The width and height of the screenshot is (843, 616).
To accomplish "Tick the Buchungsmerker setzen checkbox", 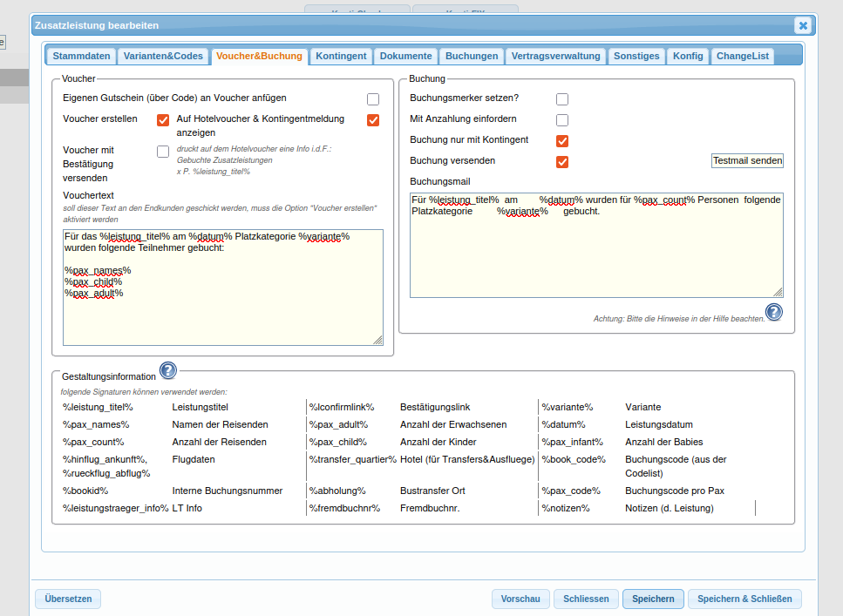I will [562, 99].
